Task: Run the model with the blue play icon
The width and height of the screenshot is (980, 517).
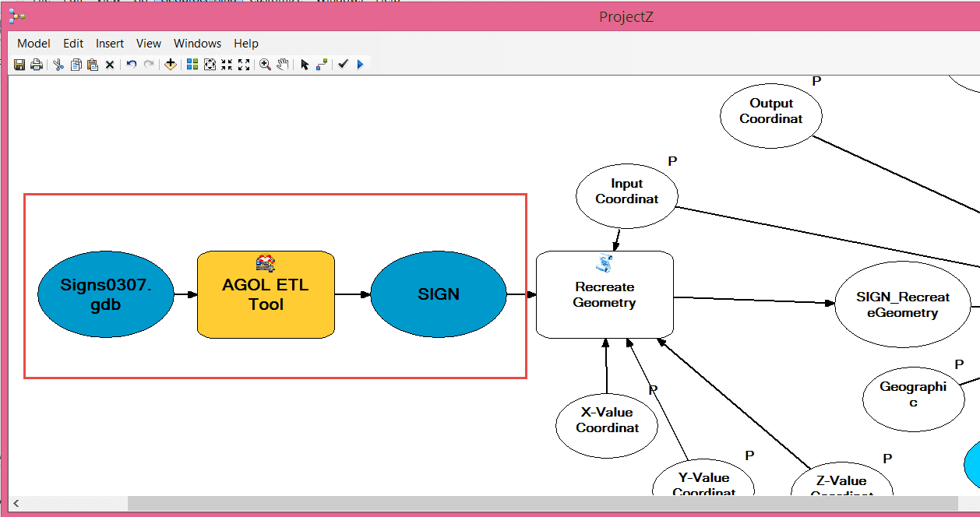Action: [360, 65]
